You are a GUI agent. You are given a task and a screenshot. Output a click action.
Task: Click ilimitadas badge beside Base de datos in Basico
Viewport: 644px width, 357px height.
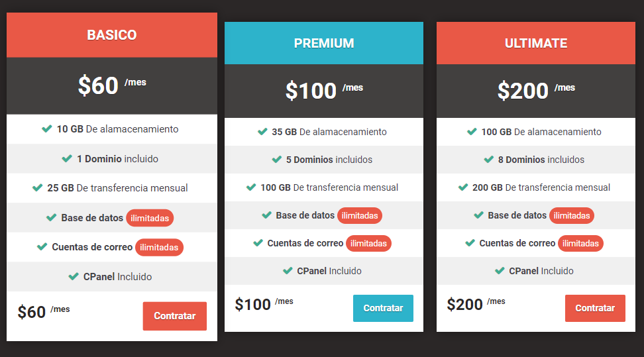(x=150, y=218)
